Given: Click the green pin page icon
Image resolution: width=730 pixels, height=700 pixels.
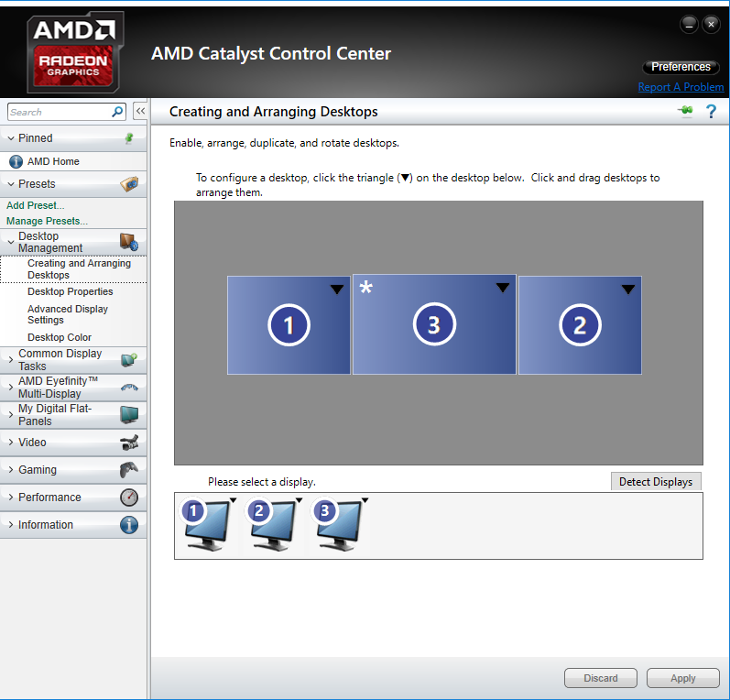Looking at the screenshot, I should (685, 112).
